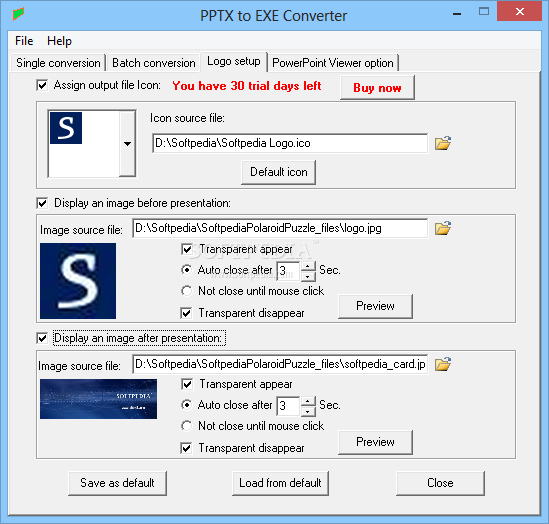Uncheck Transparent disappear in before-presentation section

[187, 313]
